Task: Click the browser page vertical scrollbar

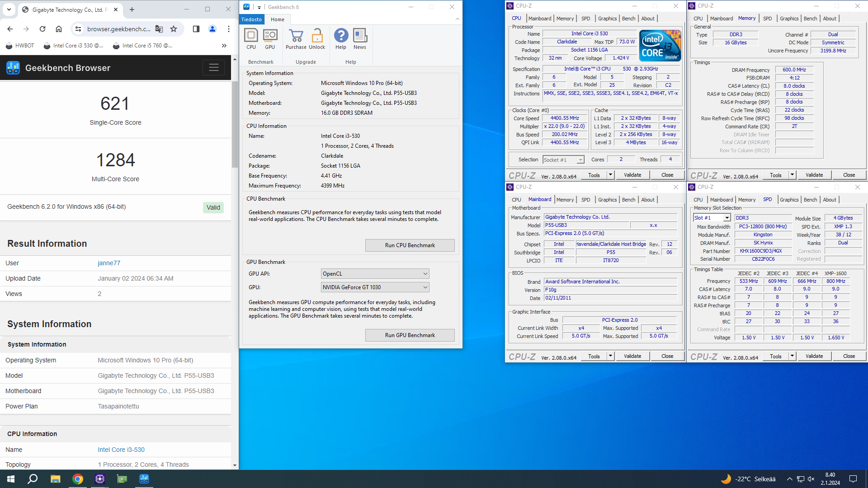Action: click(235, 125)
